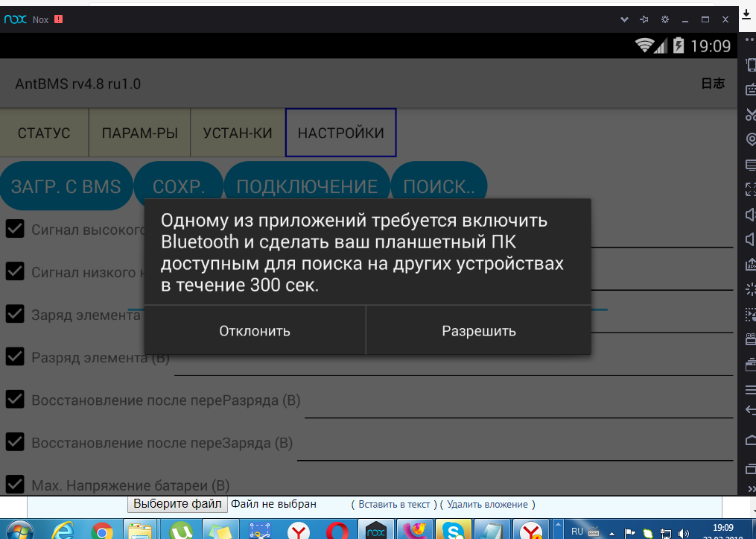The height and width of the screenshot is (539, 756).
Task: Open Google Chrome from the taskbar
Action: click(x=101, y=531)
